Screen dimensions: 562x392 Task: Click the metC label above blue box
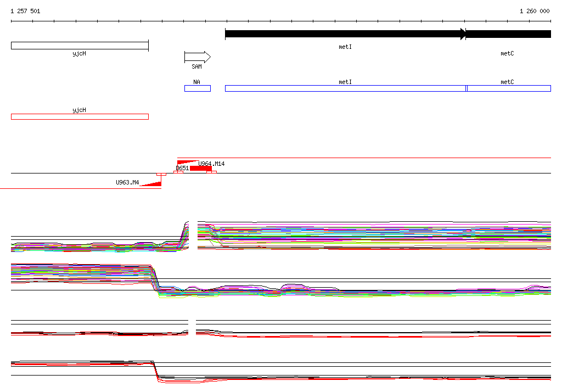(x=507, y=82)
